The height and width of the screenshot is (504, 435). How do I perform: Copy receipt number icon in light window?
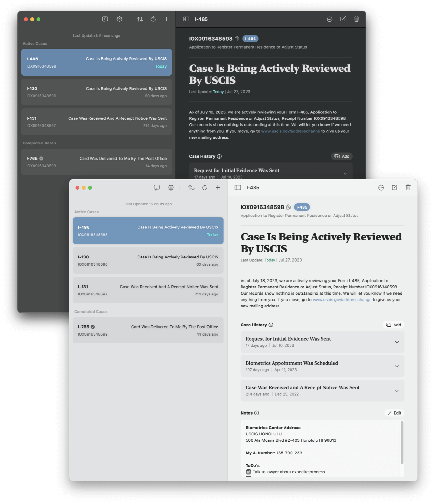[288, 207]
